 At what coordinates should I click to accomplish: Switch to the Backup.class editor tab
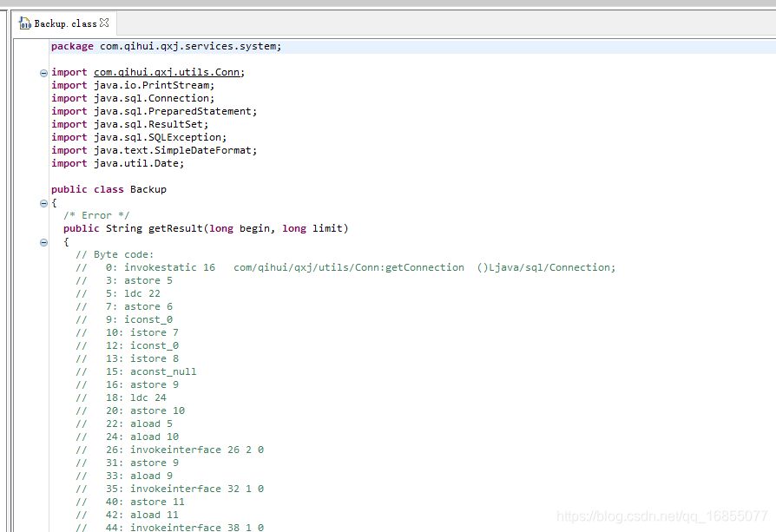pyautogui.click(x=65, y=23)
